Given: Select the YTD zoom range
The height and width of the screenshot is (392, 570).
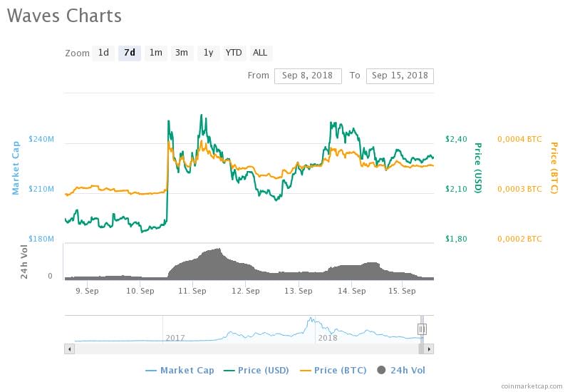Looking at the screenshot, I should pyautogui.click(x=234, y=53).
